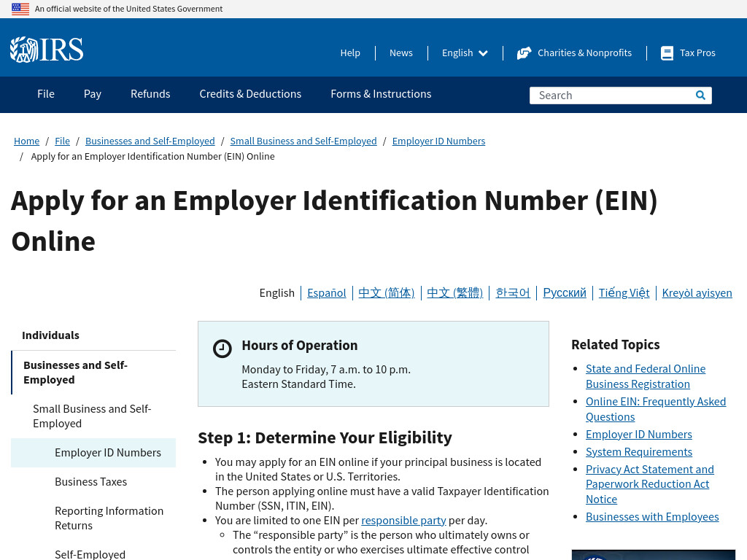Select Individuals in sidebar
Image resolution: width=747 pixels, height=560 pixels.
pyautogui.click(x=50, y=335)
